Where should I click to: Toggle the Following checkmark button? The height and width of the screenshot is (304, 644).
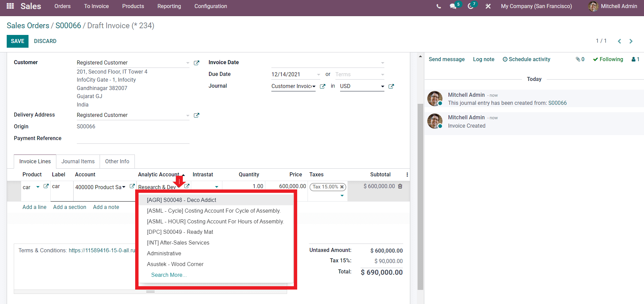[608, 59]
